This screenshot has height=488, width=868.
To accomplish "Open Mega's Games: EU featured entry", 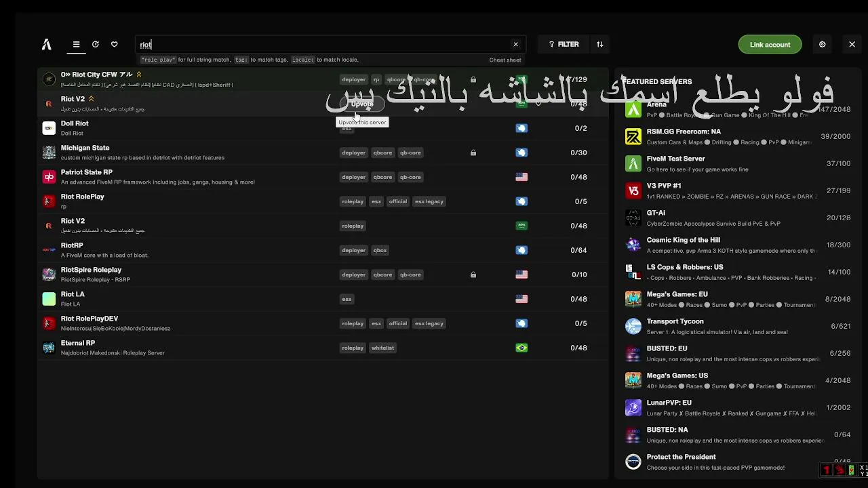I will click(737, 300).
